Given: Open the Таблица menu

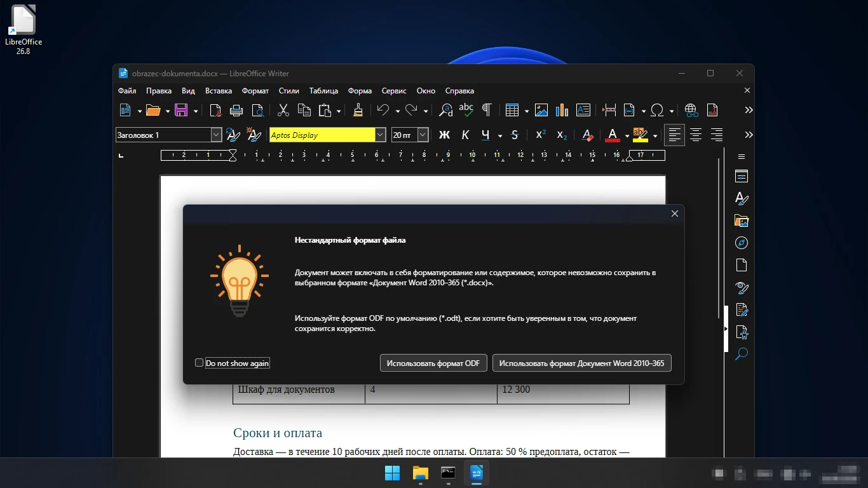Looking at the screenshot, I should tap(323, 91).
